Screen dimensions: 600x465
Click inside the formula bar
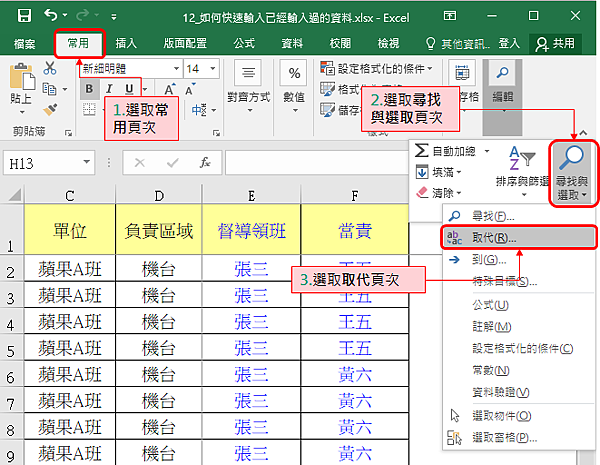pyautogui.click(x=317, y=163)
